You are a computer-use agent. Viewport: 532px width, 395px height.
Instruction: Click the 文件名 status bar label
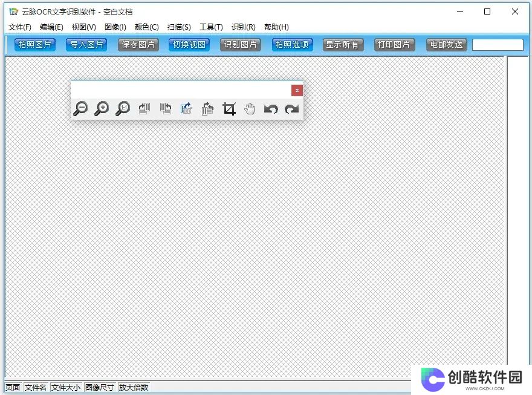click(x=36, y=387)
